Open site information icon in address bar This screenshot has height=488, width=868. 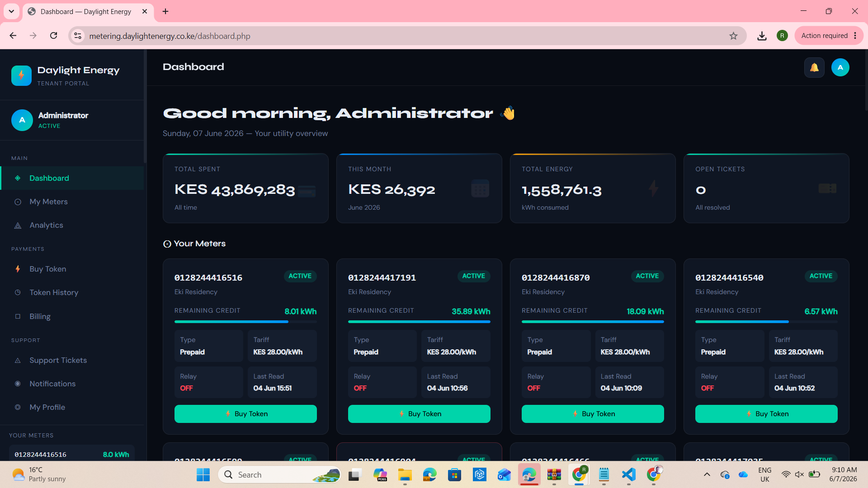click(78, 36)
